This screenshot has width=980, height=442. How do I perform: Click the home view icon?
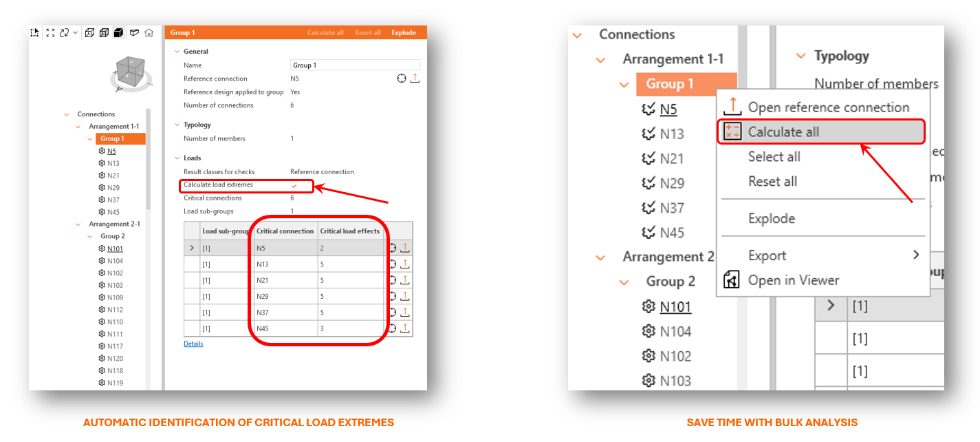point(149,32)
